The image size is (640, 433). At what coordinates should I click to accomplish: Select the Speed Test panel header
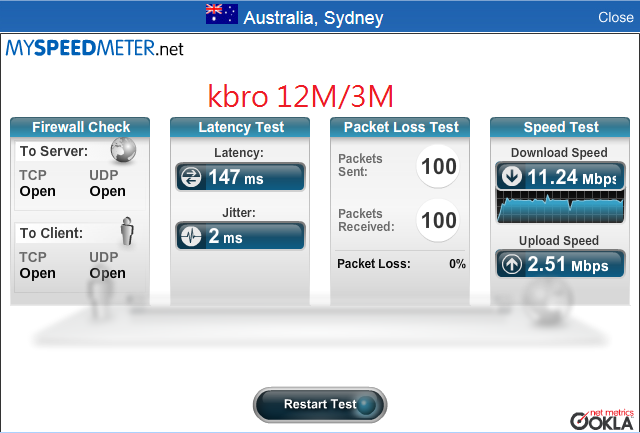coord(560,127)
